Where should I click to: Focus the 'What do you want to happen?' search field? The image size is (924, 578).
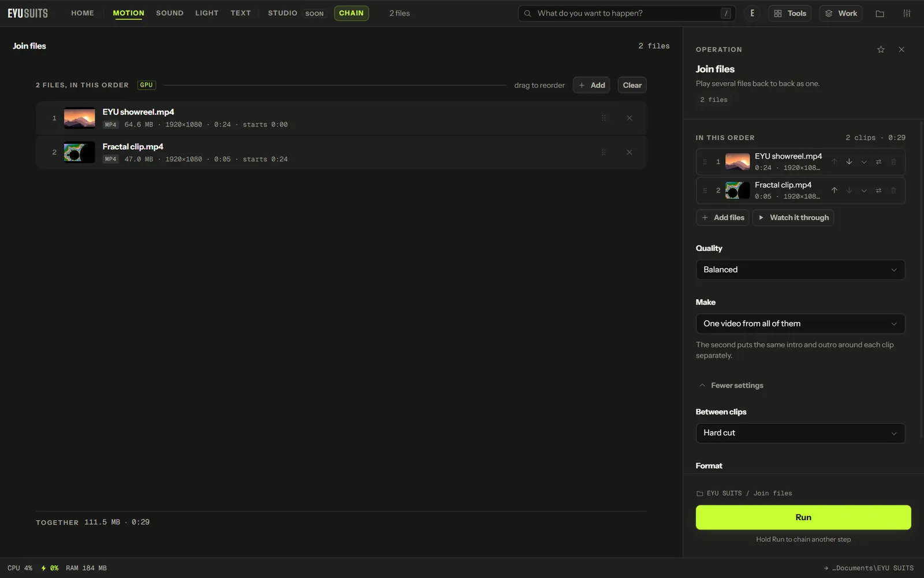627,13
